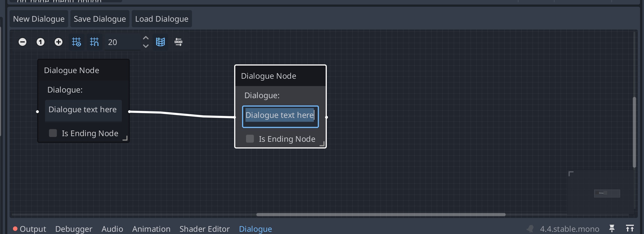The image size is (644, 234).
Task: Check Is Ending Node on selected node
Action: [250, 139]
